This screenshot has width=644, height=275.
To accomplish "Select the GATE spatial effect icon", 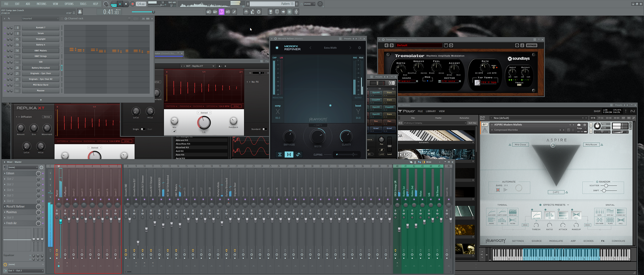I will [x=600, y=212].
